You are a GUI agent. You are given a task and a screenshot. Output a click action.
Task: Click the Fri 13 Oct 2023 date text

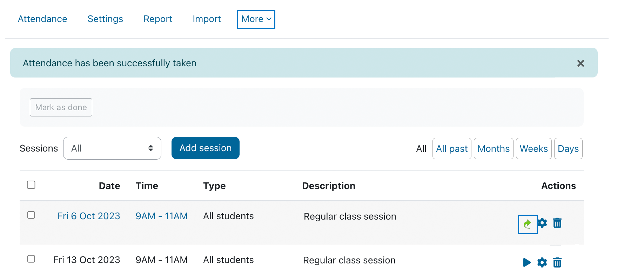click(87, 260)
